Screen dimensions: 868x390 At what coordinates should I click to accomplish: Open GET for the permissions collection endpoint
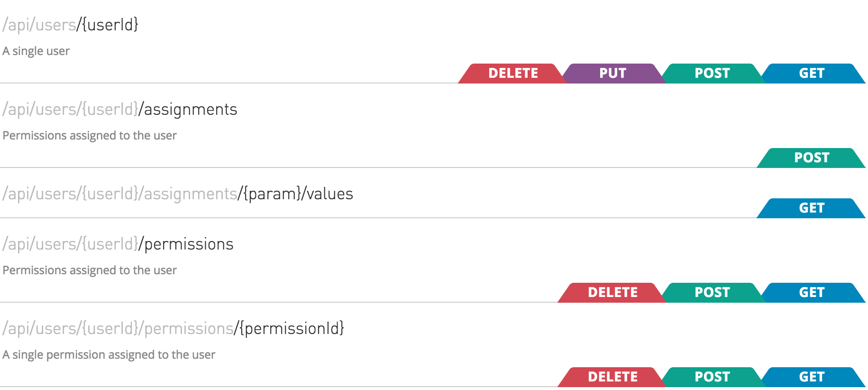[811, 292]
